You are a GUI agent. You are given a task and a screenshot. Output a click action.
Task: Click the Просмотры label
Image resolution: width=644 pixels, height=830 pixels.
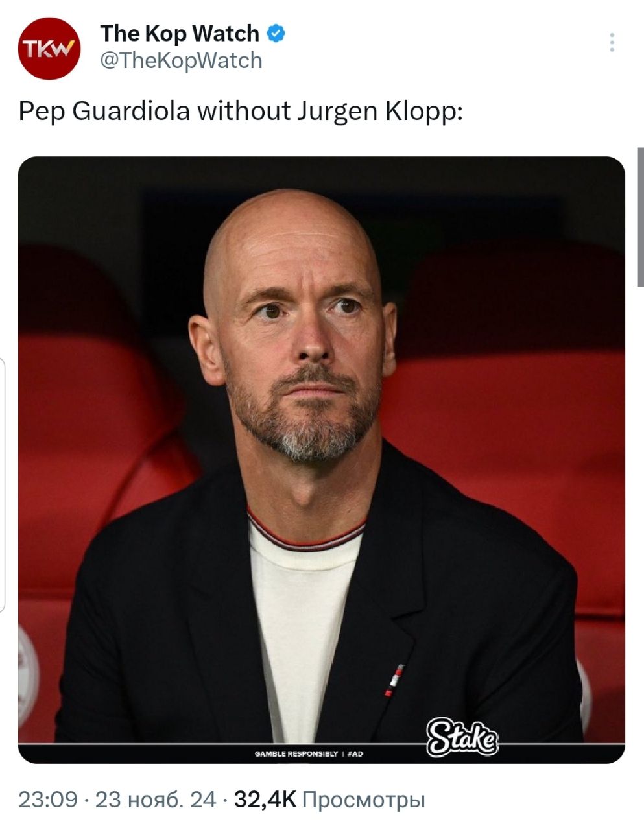coord(364,800)
